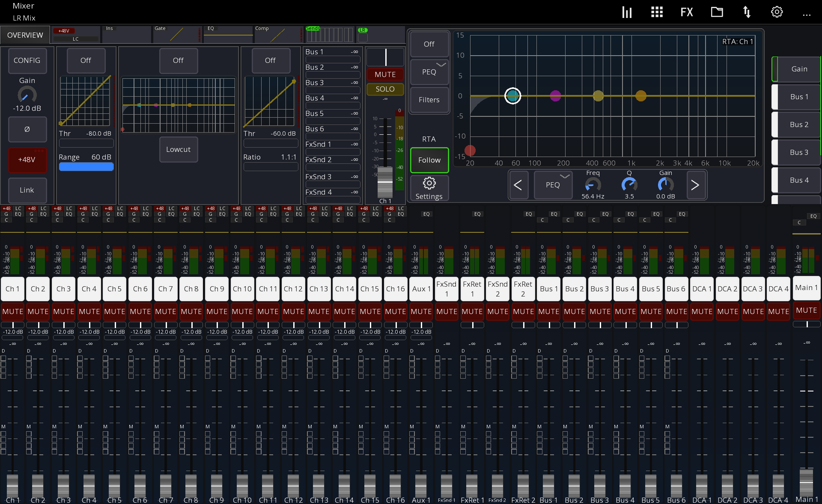Open the metering bars view
822x504 pixels.
click(x=626, y=12)
